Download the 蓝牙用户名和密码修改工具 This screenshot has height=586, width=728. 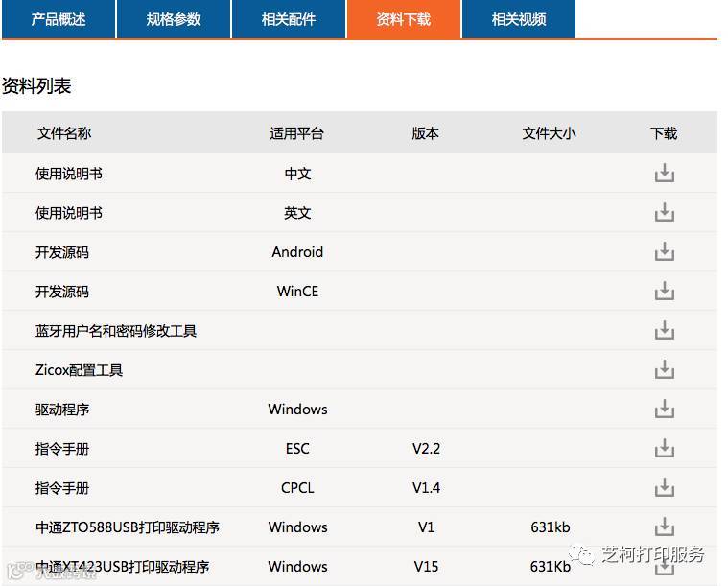[x=665, y=330]
